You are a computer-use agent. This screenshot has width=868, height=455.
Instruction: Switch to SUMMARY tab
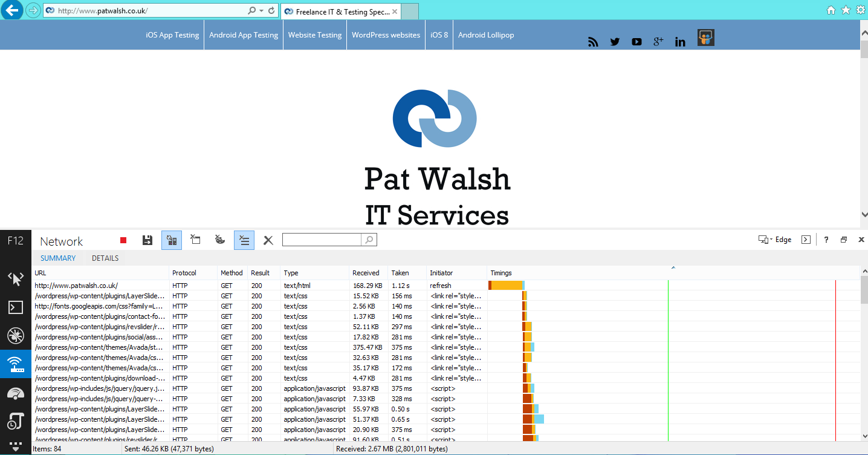coord(58,258)
